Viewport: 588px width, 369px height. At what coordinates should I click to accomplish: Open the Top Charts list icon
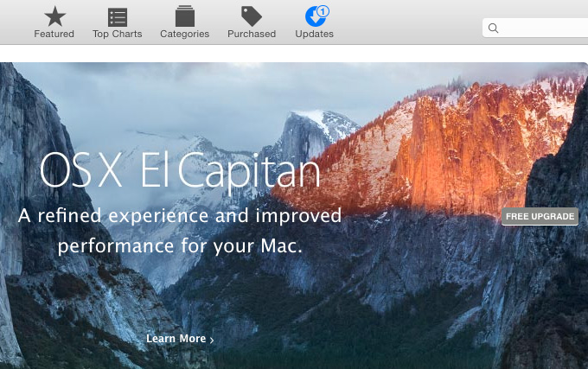click(x=118, y=17)
